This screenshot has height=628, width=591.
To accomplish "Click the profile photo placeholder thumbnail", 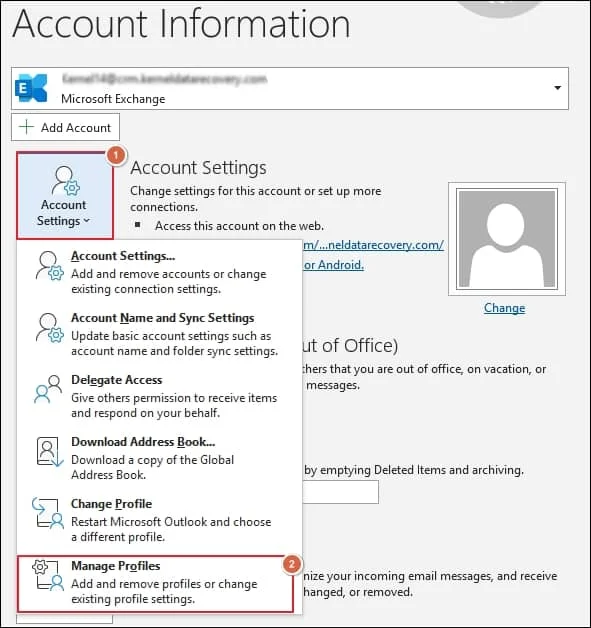I will tap(507, 239).
